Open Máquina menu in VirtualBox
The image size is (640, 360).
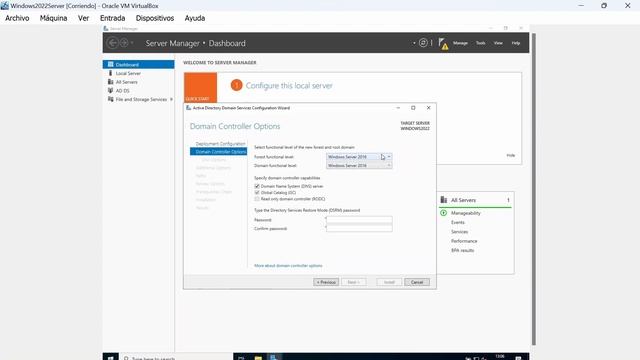[53, 18]
